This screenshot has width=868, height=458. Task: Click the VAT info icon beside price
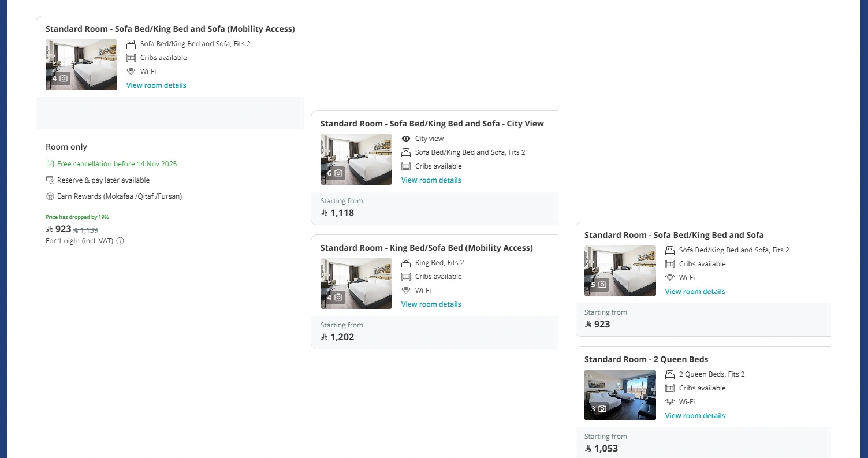pos(120,241)
